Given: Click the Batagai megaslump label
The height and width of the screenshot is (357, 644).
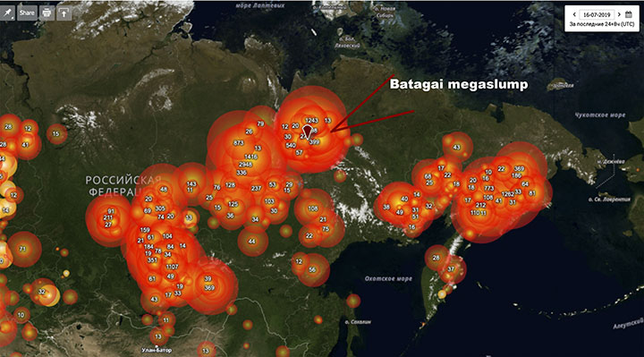Looking at the screenshot, I should (459, 84).
